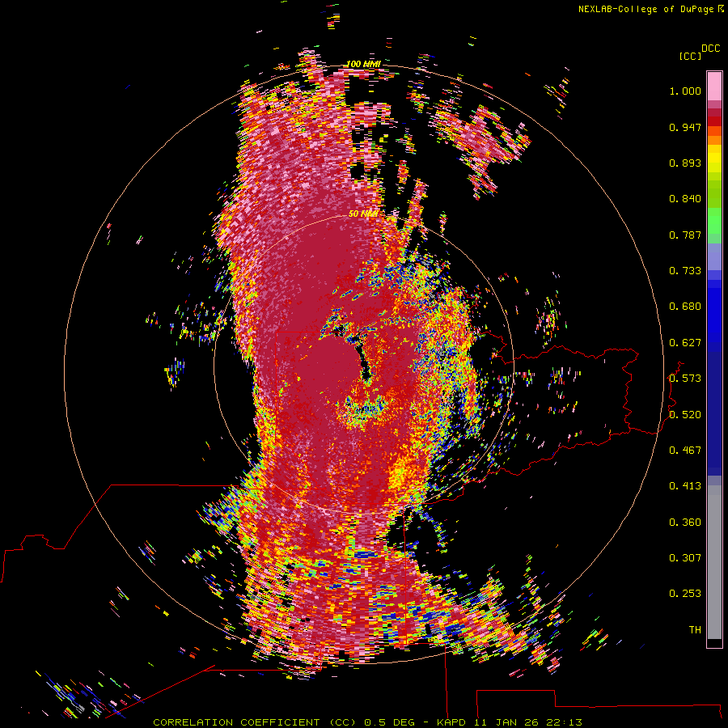Select the 0.947 legend value
The image size is (728, 728).
tap(685, 127)
